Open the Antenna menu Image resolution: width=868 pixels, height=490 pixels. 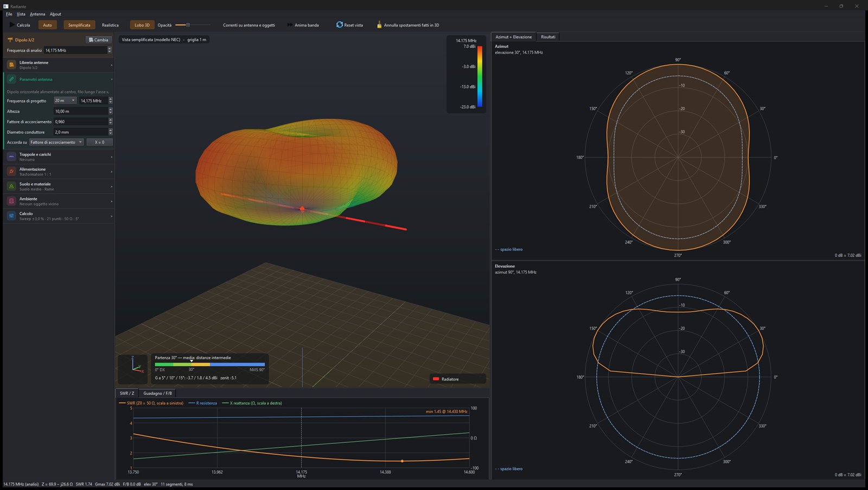tap(37, 14)
